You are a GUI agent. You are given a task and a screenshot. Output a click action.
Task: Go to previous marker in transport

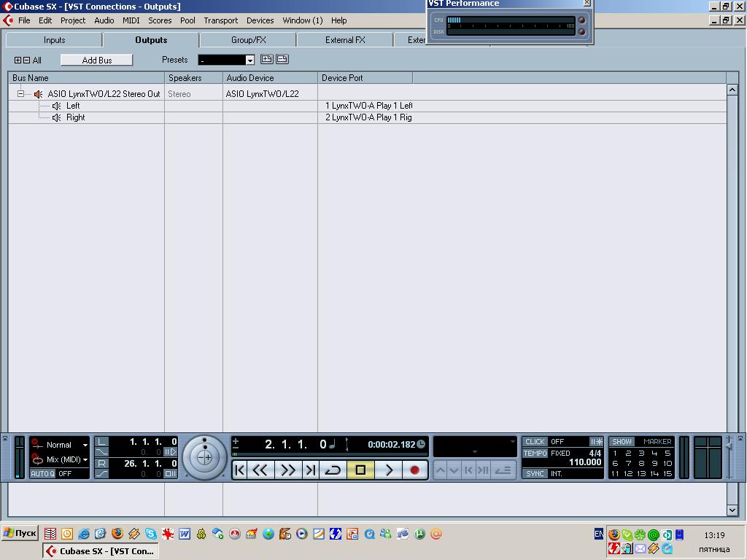coord(240,470)
